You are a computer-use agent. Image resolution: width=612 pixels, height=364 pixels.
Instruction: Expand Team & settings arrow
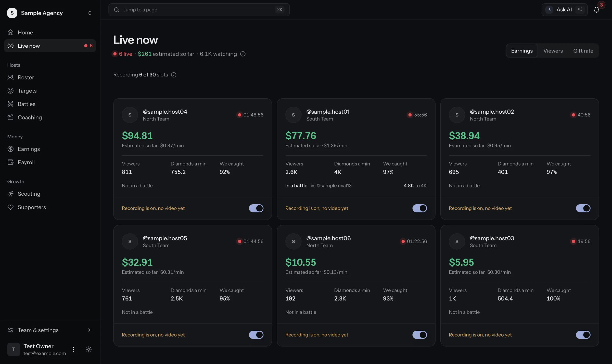[x=89, y=330]
